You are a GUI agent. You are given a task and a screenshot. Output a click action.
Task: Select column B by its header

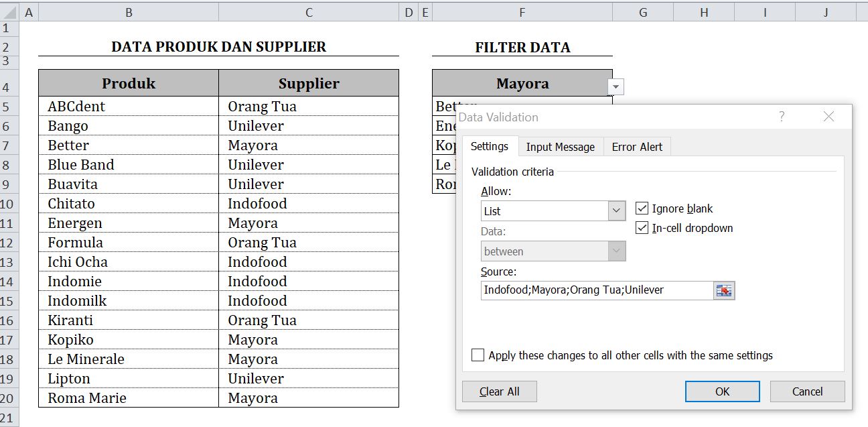(129, 11)
